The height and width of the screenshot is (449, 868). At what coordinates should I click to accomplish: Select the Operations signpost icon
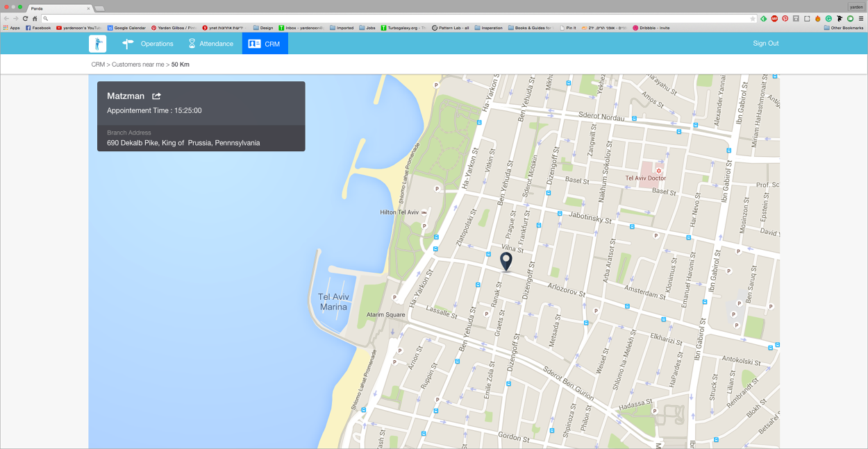tap(128, 43)
